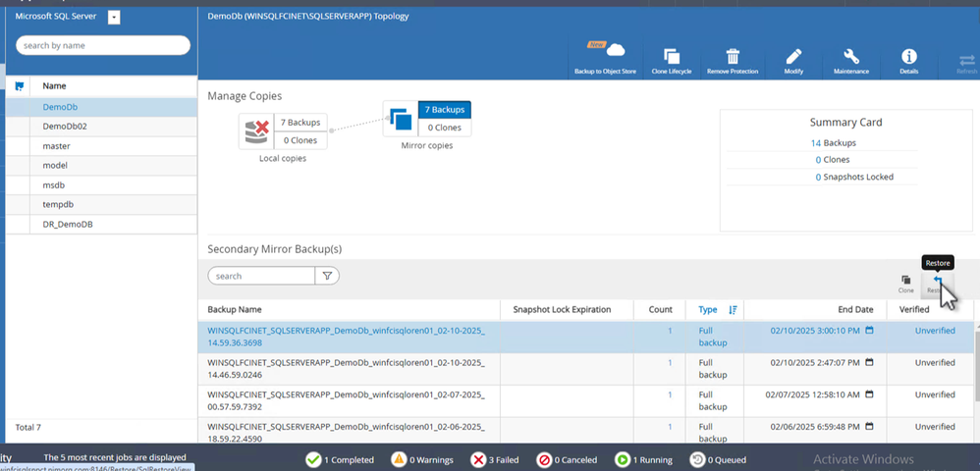Click the flag icon in Name header
This screenshot has height=471, width=980.
tap(20, 86)
